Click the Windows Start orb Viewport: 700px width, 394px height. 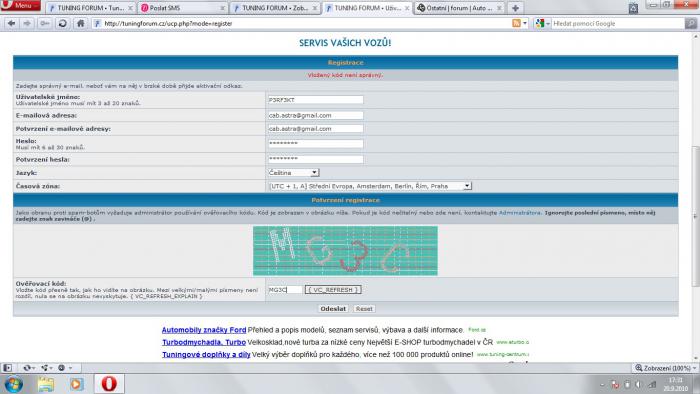(x=14, y=384)
